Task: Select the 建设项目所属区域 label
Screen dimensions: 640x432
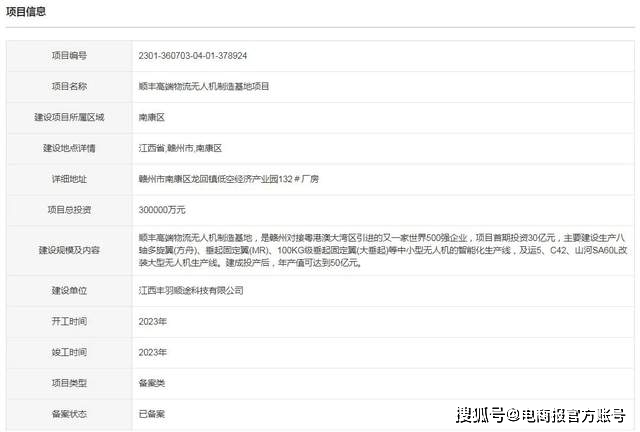Action: pos(69,117)
